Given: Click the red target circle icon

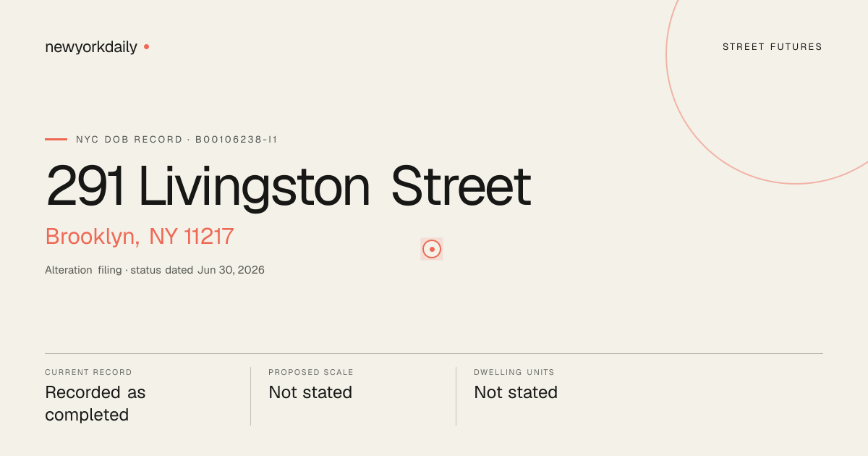Looking at the screenshot, I should point(432,249).
